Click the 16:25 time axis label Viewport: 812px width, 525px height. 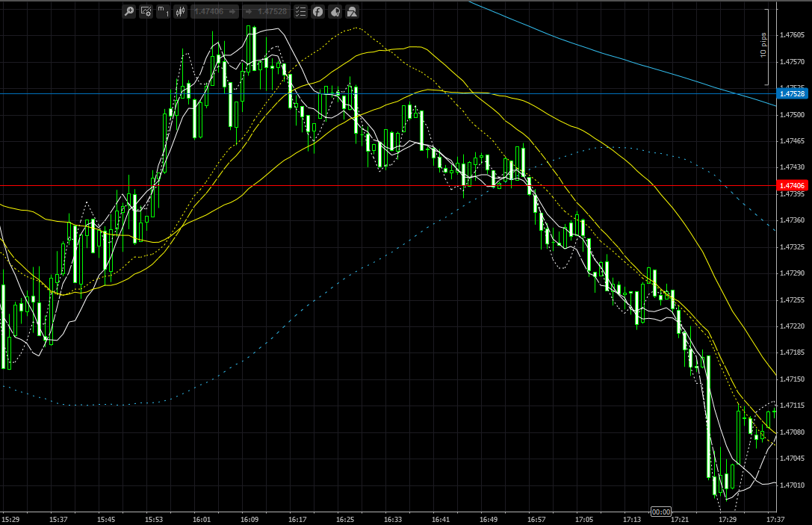(x=345, y=519)
